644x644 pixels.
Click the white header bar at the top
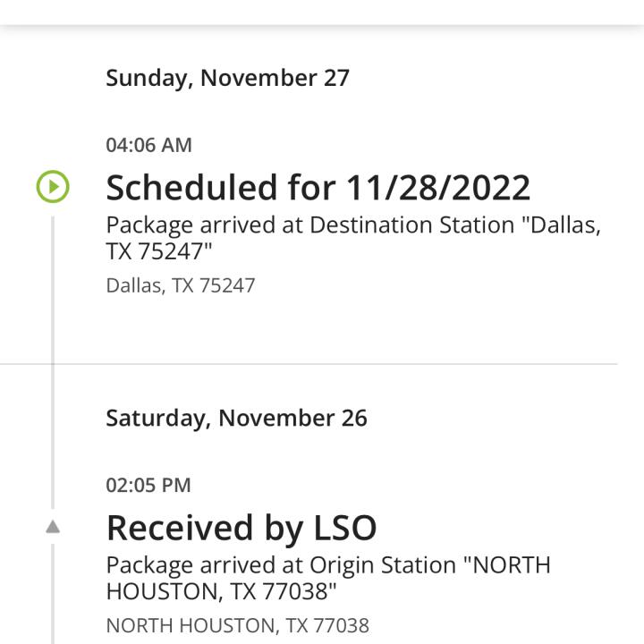coord(322,11)
